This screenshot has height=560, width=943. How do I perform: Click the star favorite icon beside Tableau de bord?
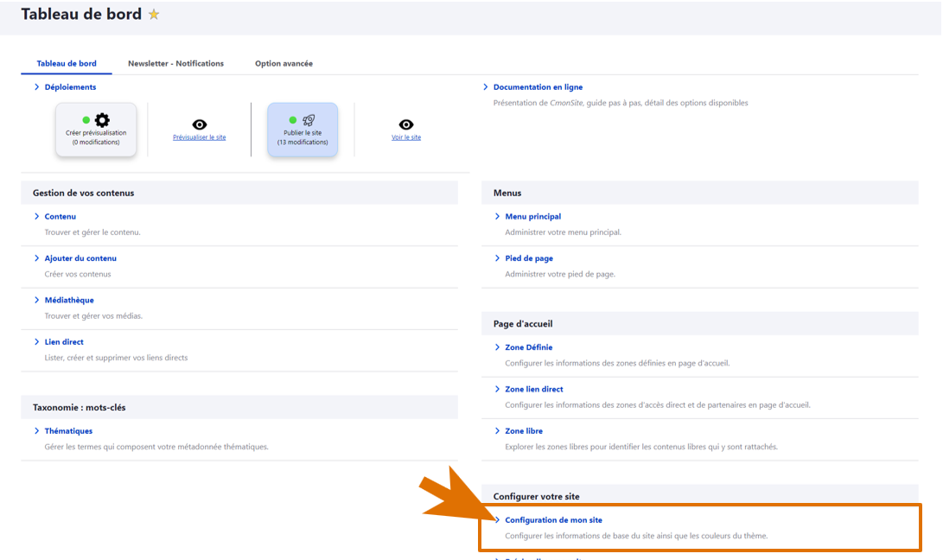tap(154, 15)
